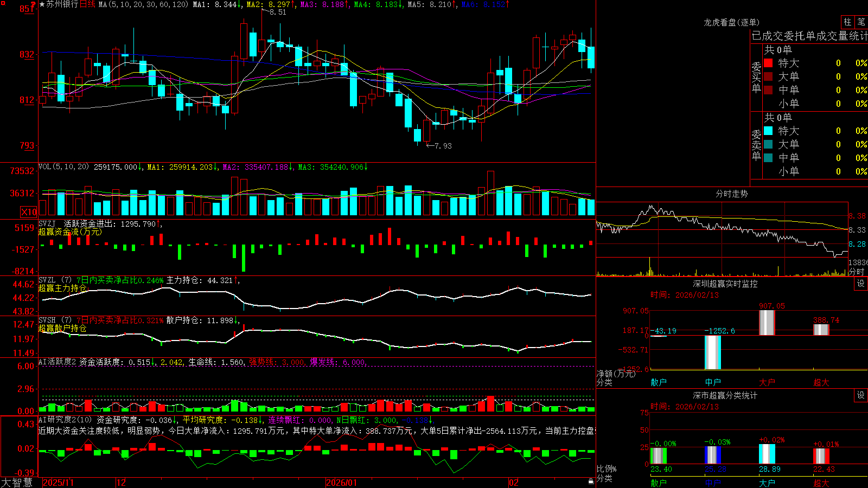The image size is (868, 488).
Task: Click the dark red 中单 buy-order swatch
Action: point(768,90)
